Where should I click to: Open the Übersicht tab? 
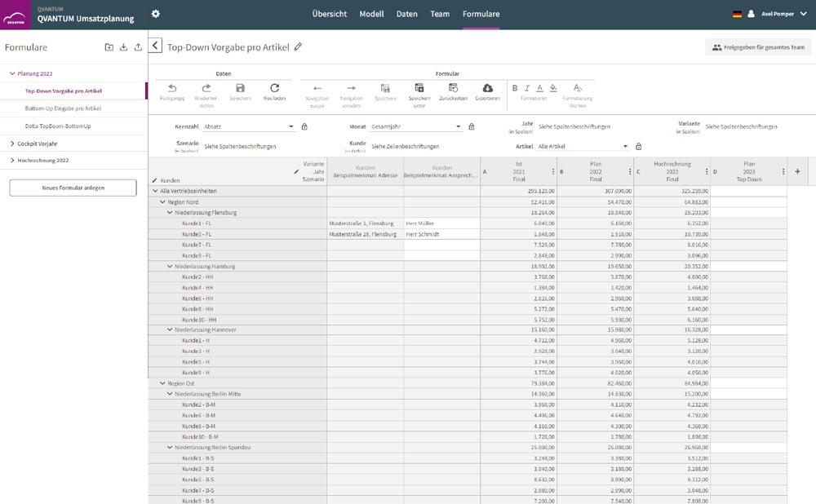point(330,14)
